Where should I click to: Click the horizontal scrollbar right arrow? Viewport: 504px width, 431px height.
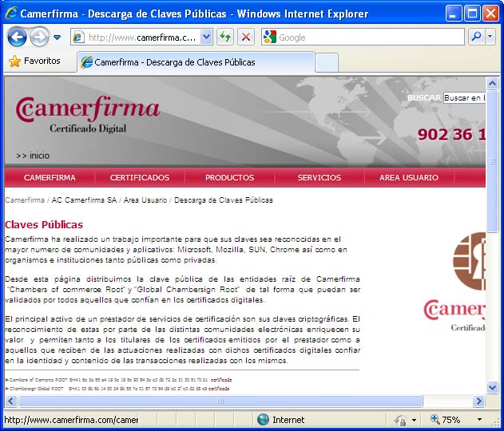coord(478,401)
